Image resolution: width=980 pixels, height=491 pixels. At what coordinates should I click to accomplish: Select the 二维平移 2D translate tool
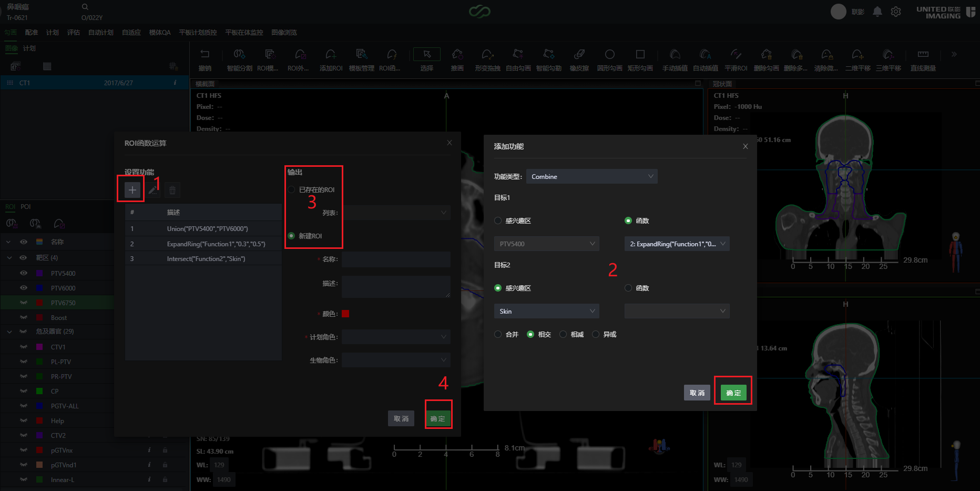pyautogui.click(x=857, y=60)
